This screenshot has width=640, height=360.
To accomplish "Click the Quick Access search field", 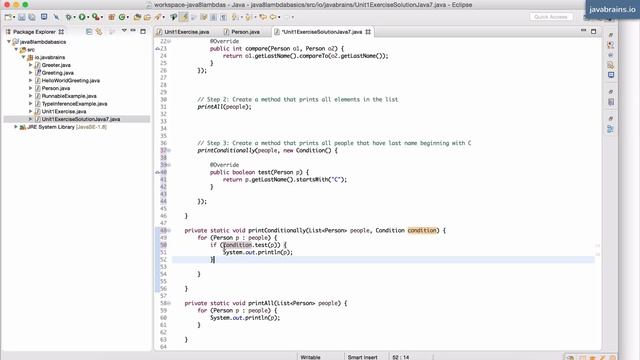I will [x=551, y=17].
